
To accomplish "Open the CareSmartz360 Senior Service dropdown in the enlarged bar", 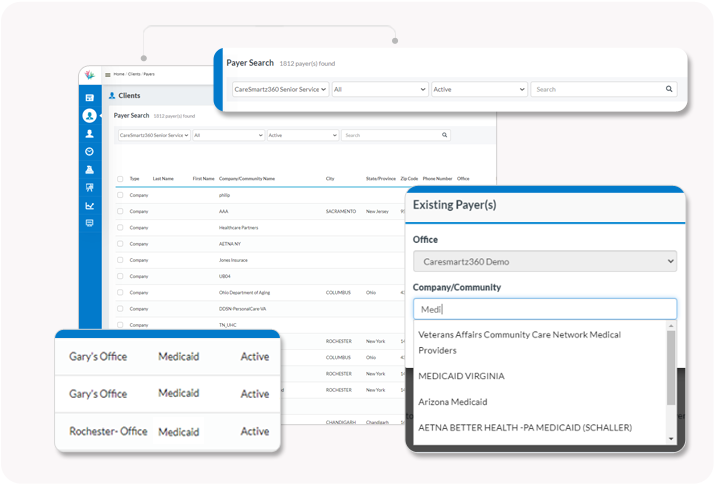I will [x=280, y=89].
